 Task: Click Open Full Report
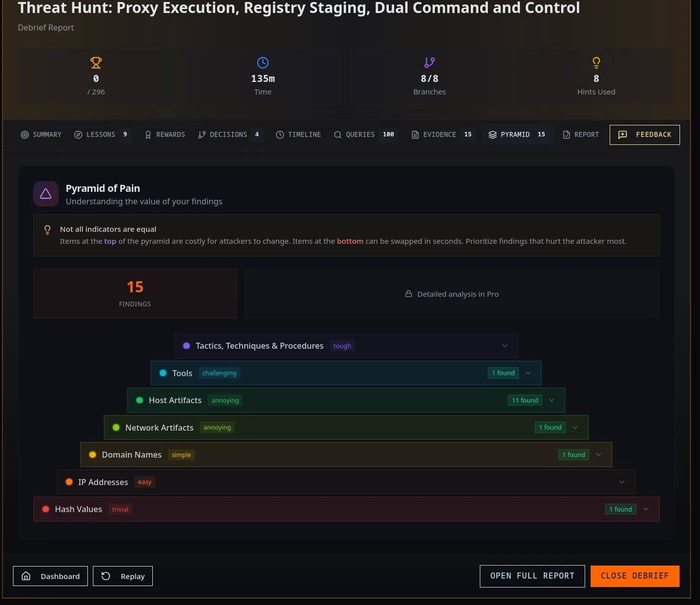click(532, 576)
